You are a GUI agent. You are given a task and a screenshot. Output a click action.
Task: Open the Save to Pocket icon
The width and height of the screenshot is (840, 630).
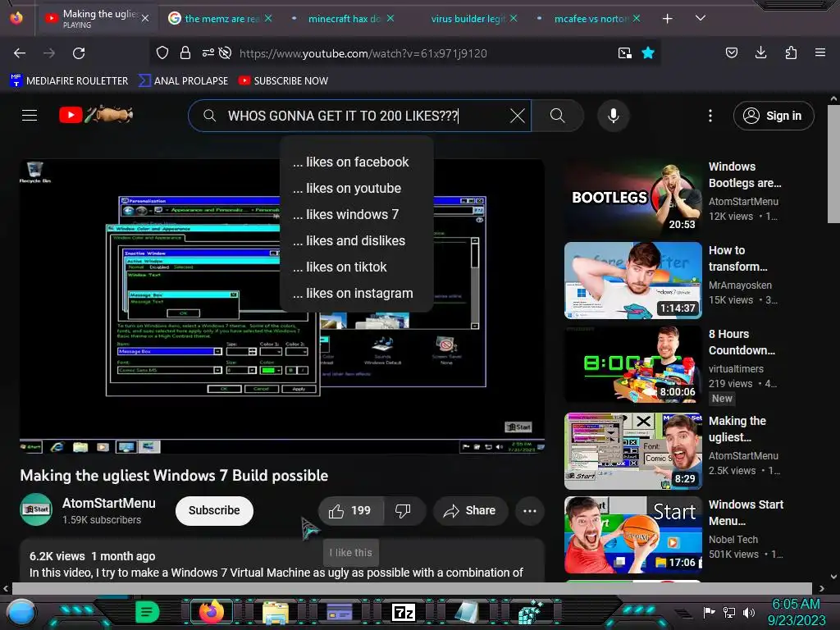point(731,52)
